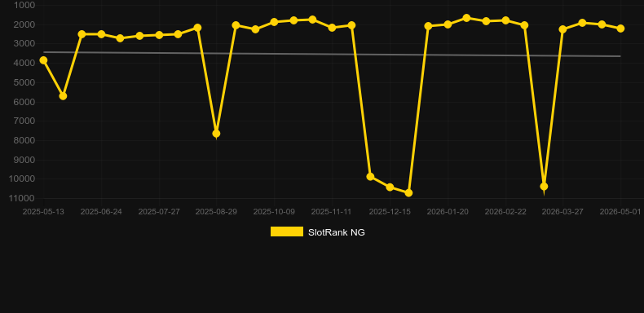This screenshot has height=313, width=644.
Task: Click the gray trend line
Action: click(x=332, y=55)
